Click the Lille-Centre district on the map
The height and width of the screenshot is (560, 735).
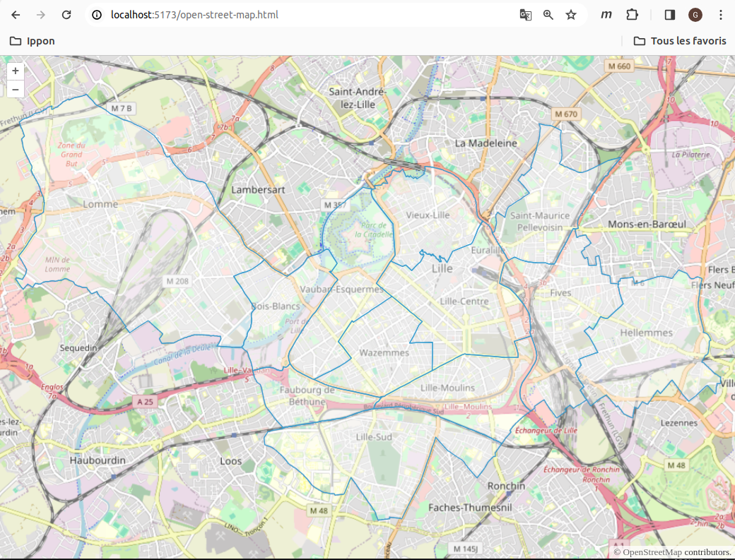(x=463, y=301)
